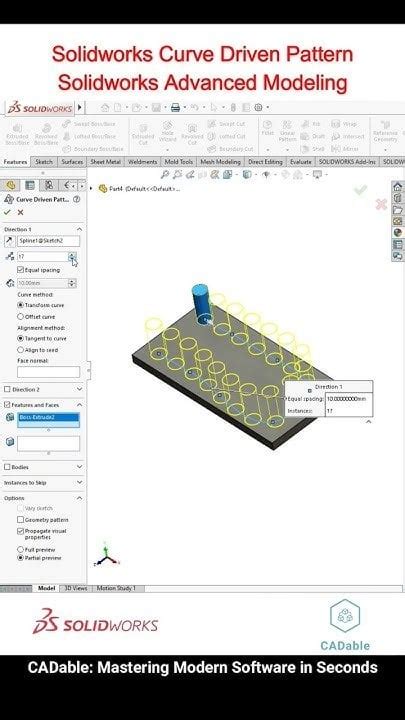Click the instance count spinner arrows
405x720 pixels.
pyautogui.click(x=72, y=256)
